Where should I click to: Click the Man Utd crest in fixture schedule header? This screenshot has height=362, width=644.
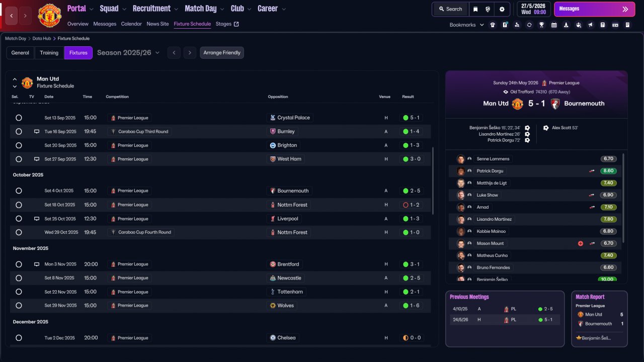(27, 82)
